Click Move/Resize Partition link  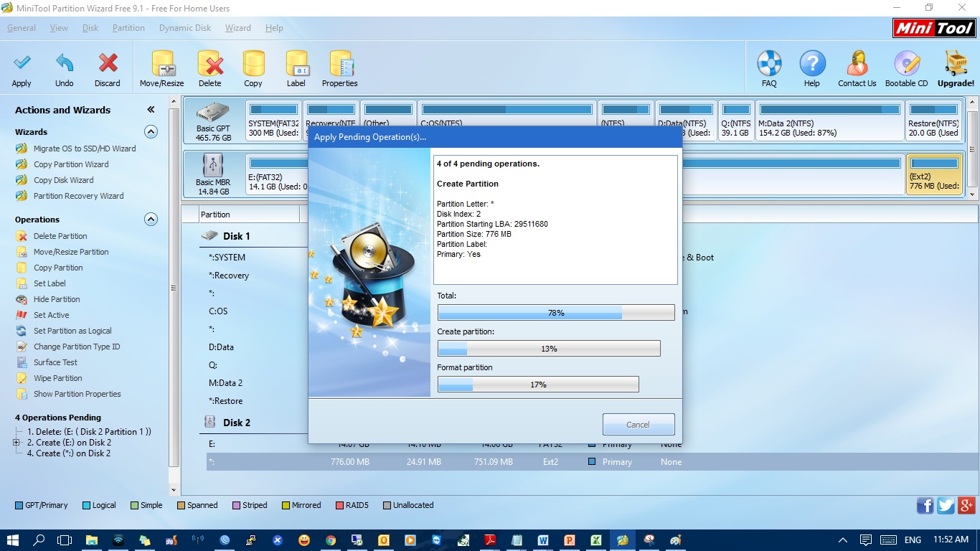coord(71,252)
